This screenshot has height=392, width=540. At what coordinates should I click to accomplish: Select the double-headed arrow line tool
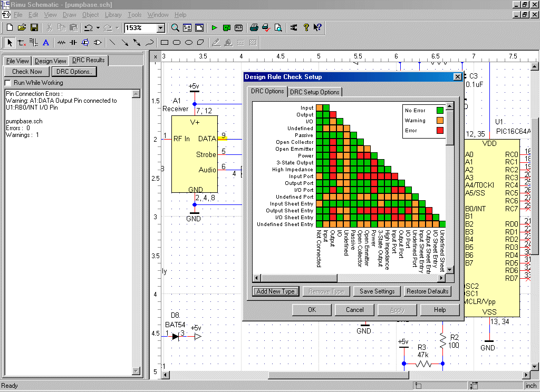click(x=137, y=43)
